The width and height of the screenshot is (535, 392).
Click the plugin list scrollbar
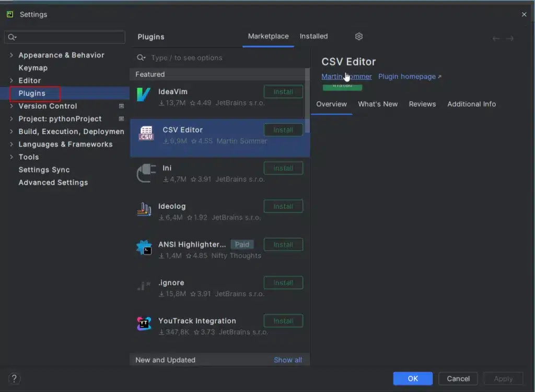[x=307, y=101]
